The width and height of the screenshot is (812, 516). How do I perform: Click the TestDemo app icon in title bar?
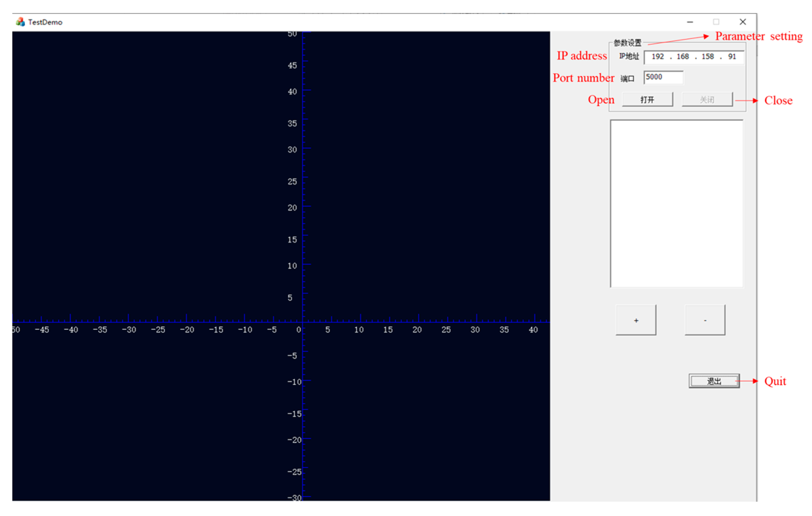(20, 22)
